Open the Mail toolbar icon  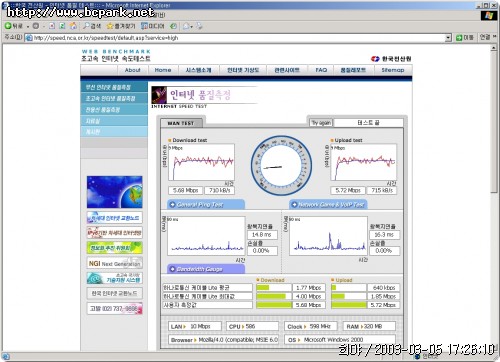coord(187,26)
